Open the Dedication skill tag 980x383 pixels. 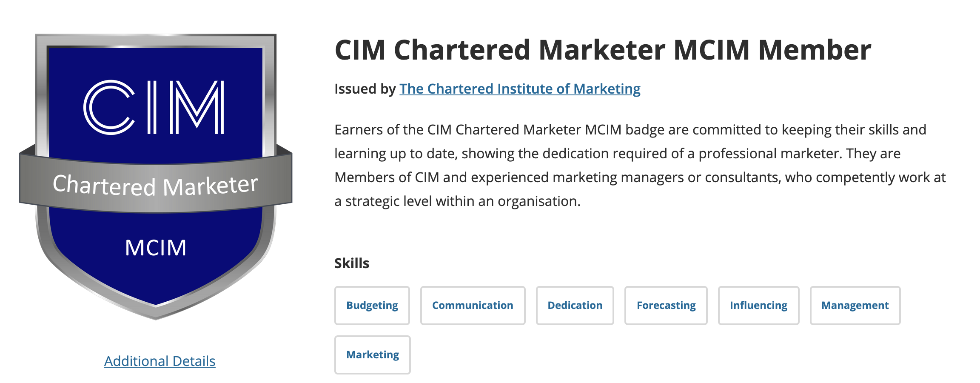click(575, 306)
